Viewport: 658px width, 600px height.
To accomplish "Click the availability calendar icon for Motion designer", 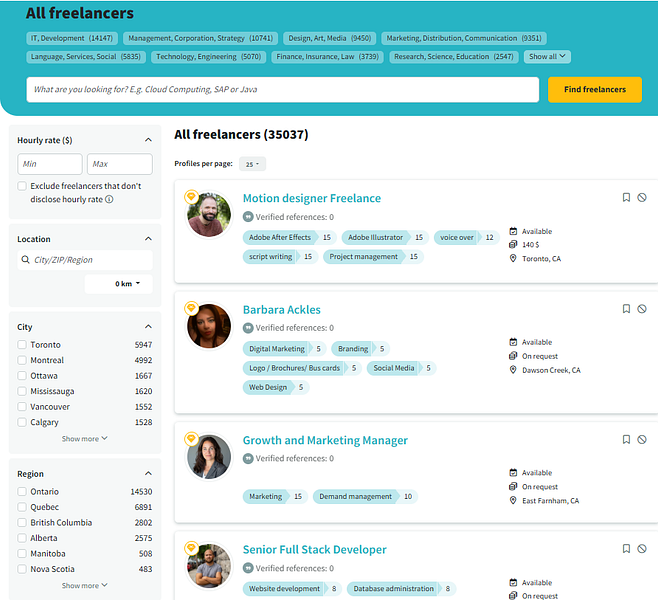I will [x=513, y=231].
